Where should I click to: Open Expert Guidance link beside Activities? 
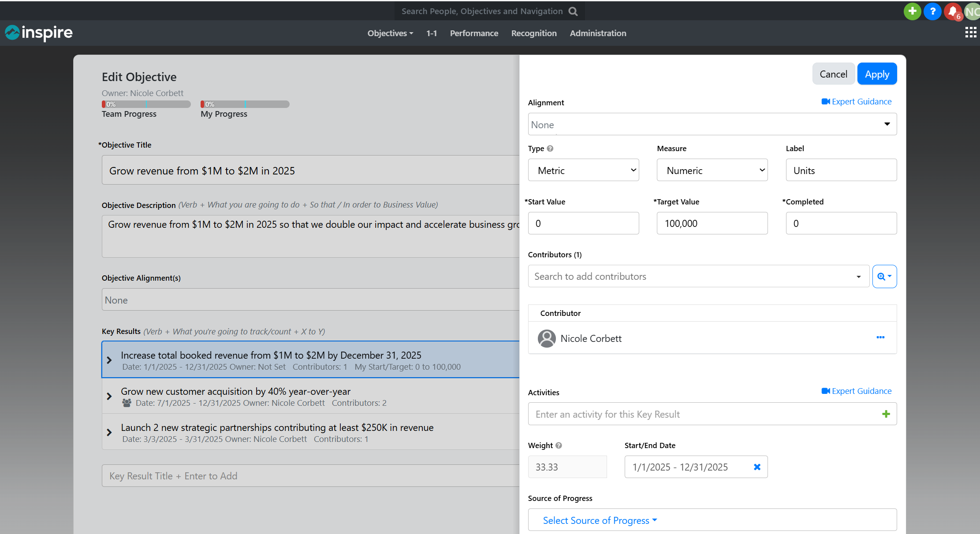coord(856,391)
